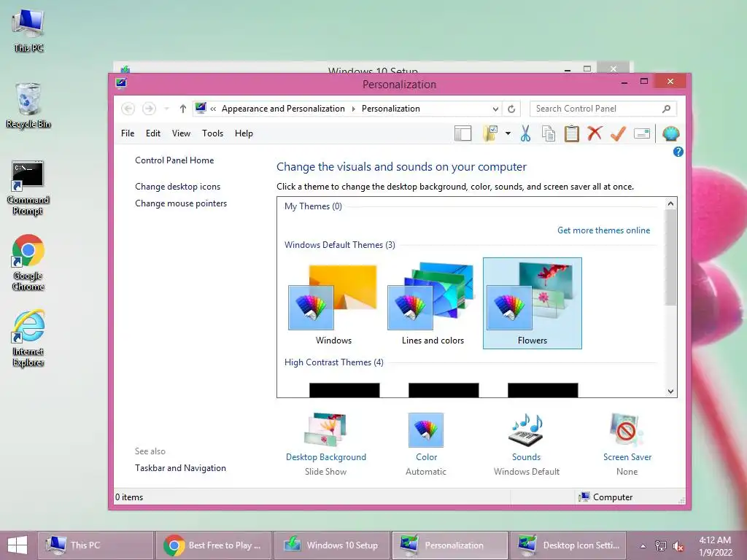Viewport: 747px width, 560px height.
Task: Click the Search Control Panel field
Action: [595, 109]
